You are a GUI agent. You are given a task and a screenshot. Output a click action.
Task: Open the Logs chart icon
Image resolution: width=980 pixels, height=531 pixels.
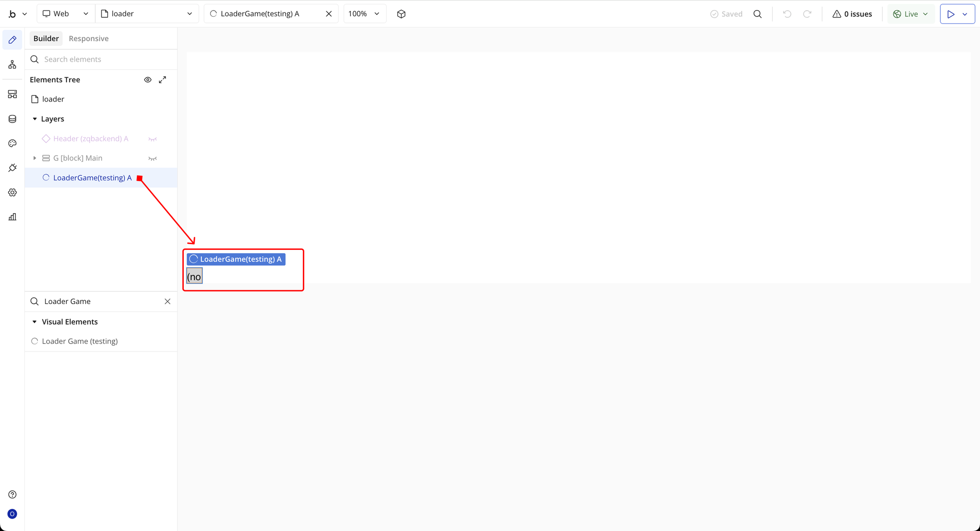click(x=12, y=217)
